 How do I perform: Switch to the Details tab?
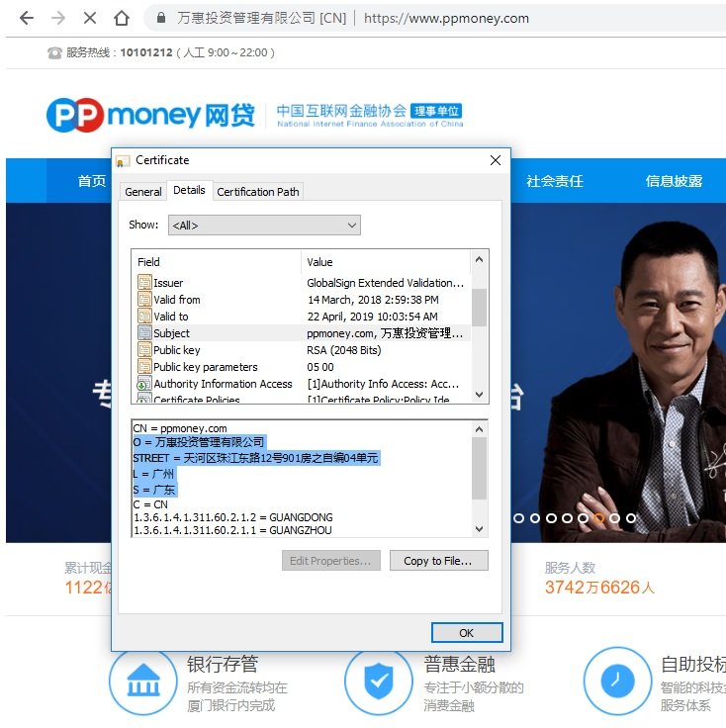pos(189,190)
